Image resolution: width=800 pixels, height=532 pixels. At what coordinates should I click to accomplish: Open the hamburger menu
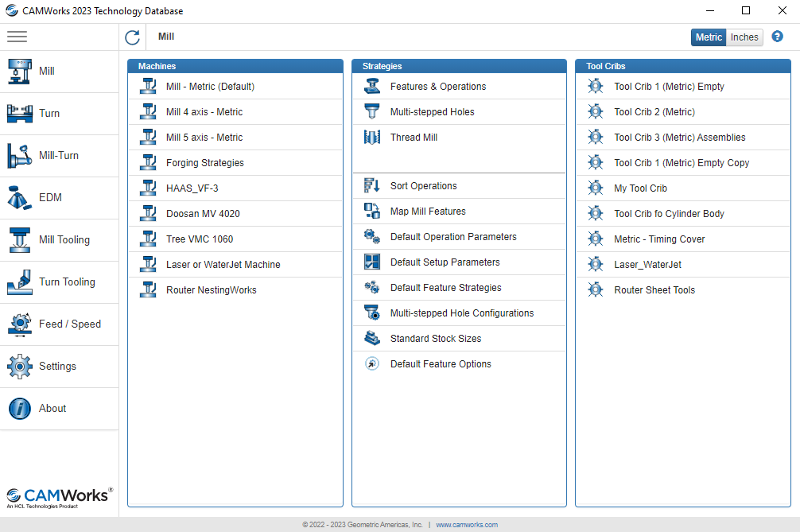click(x=17, y=37)
